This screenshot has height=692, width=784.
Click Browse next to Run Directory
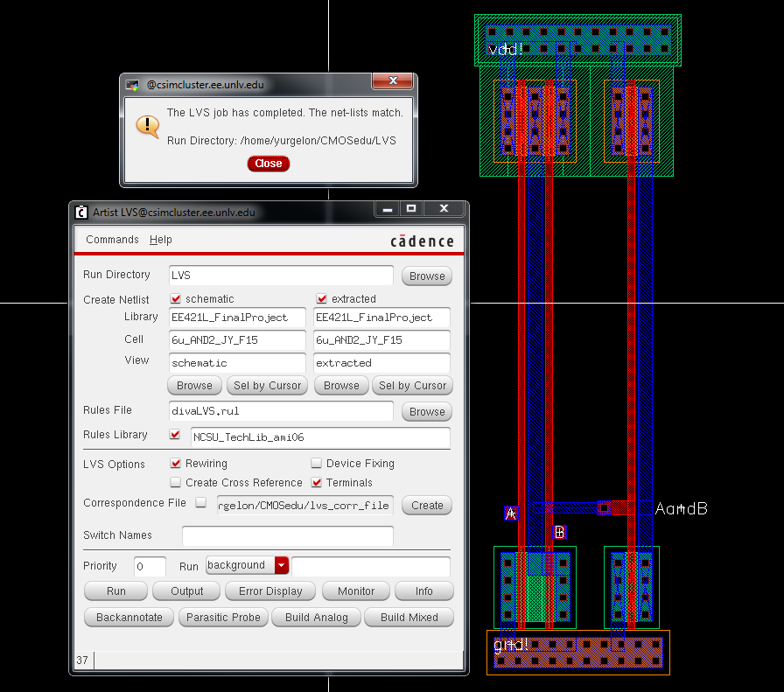(427, 276)
